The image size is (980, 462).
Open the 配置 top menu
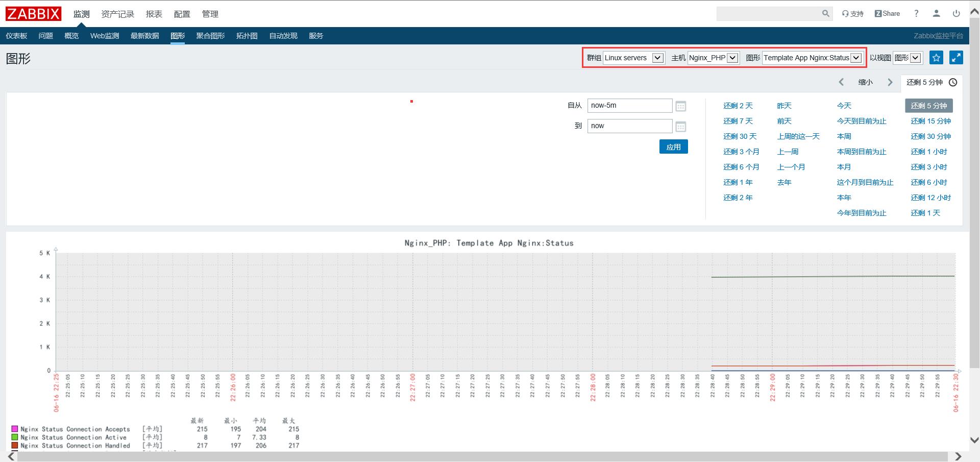pyautogui.click(x=182, y=14)
